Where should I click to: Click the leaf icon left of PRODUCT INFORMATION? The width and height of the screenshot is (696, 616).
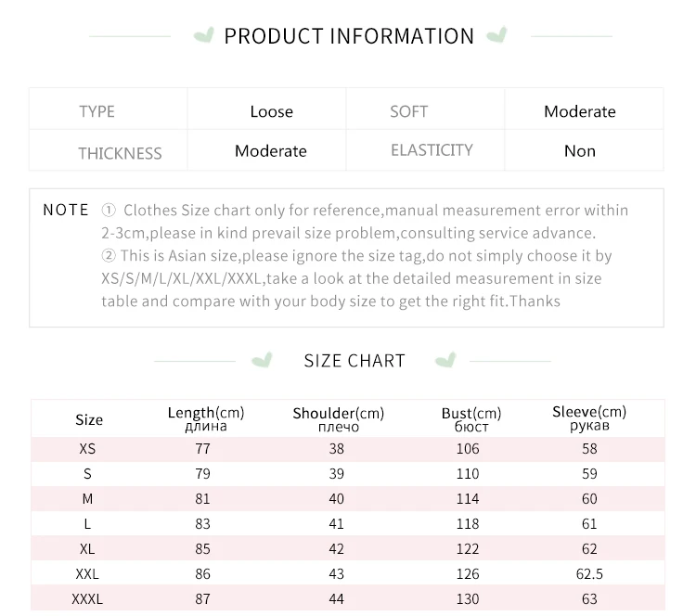point(202,36)
